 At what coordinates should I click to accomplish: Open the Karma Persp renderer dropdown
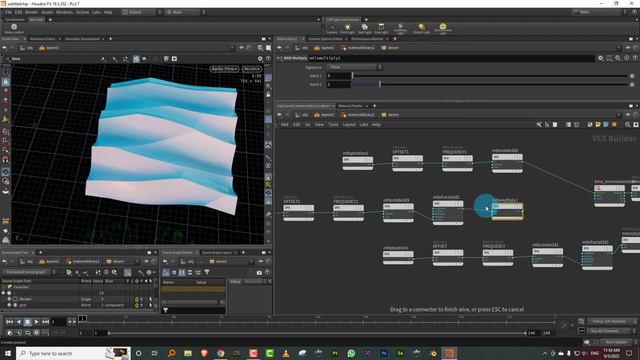(x=224, y=69)
